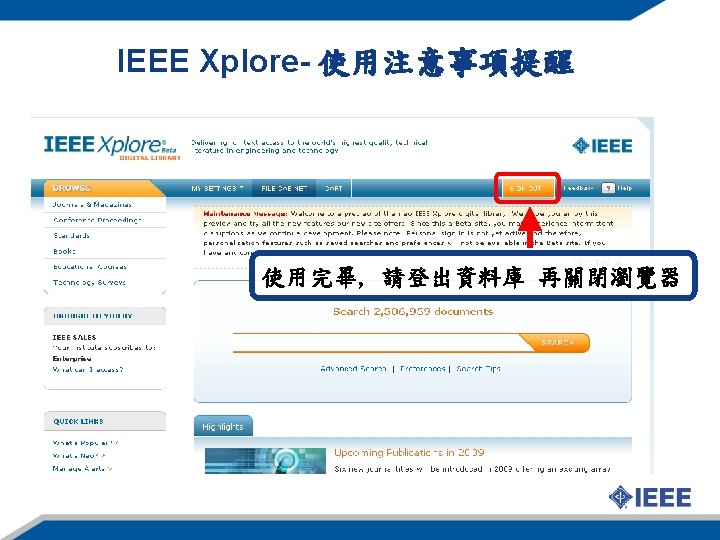Click the 'IEEE SALES' subscriber text
720x540 pixels.
(x=74, y=337)
